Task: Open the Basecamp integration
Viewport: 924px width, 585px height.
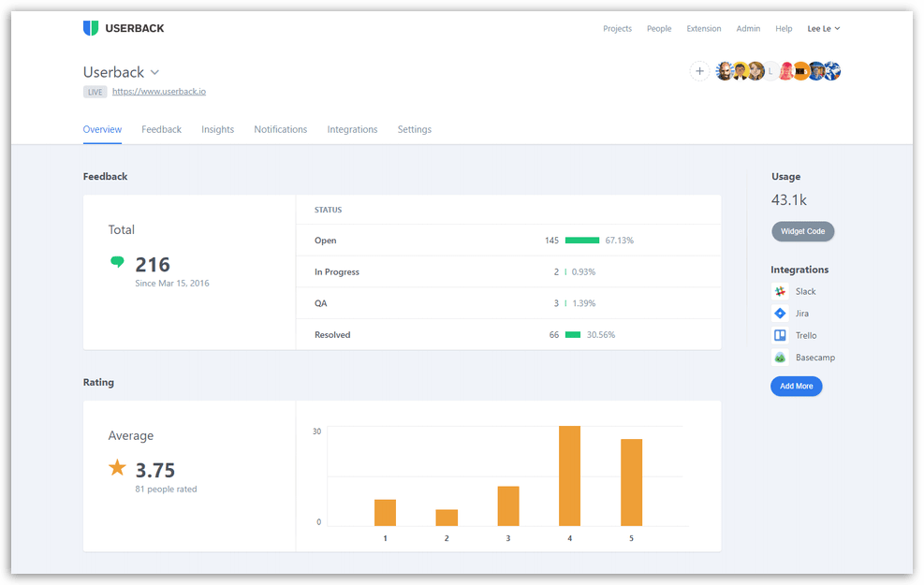Action: click(x=807, y=357)
